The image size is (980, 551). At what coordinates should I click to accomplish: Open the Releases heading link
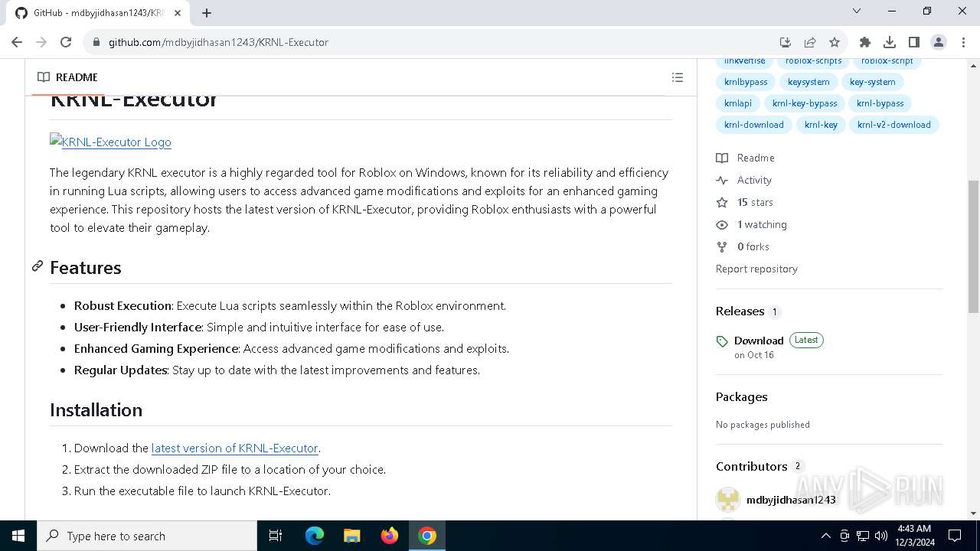[x=748, y=311]
